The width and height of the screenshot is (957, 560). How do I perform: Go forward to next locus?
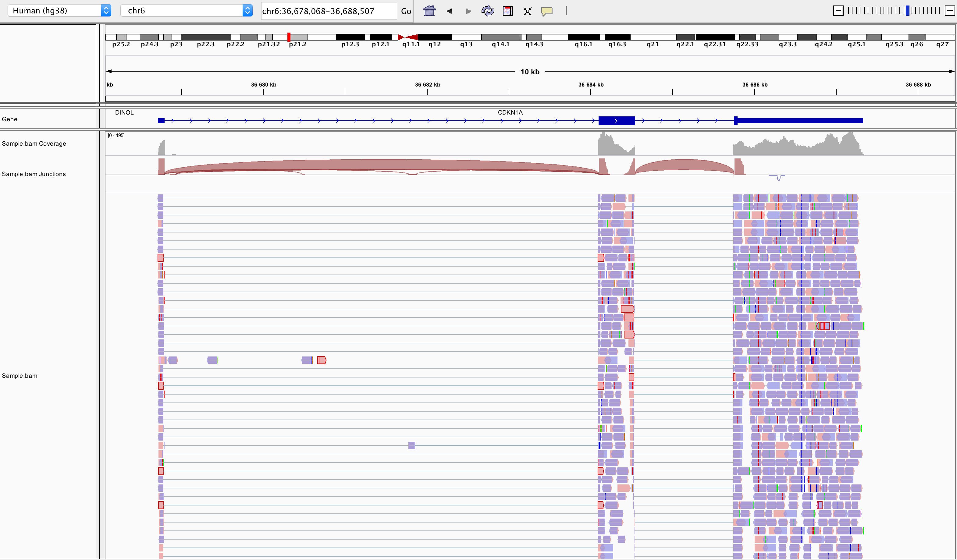468,11
